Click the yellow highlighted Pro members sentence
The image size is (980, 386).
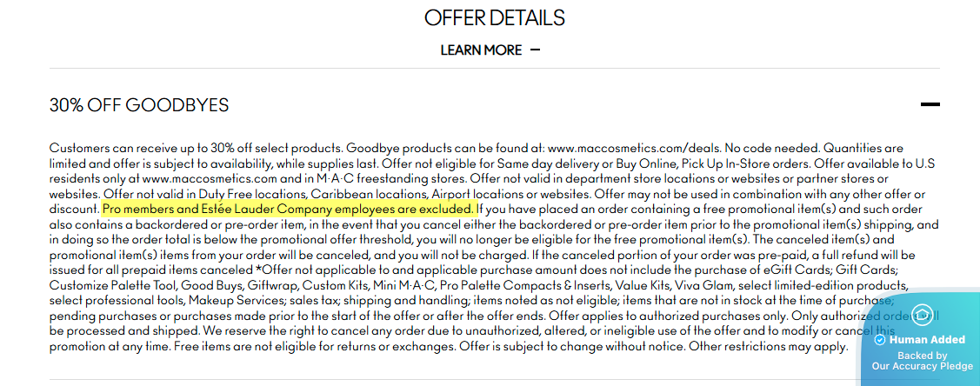289,210
